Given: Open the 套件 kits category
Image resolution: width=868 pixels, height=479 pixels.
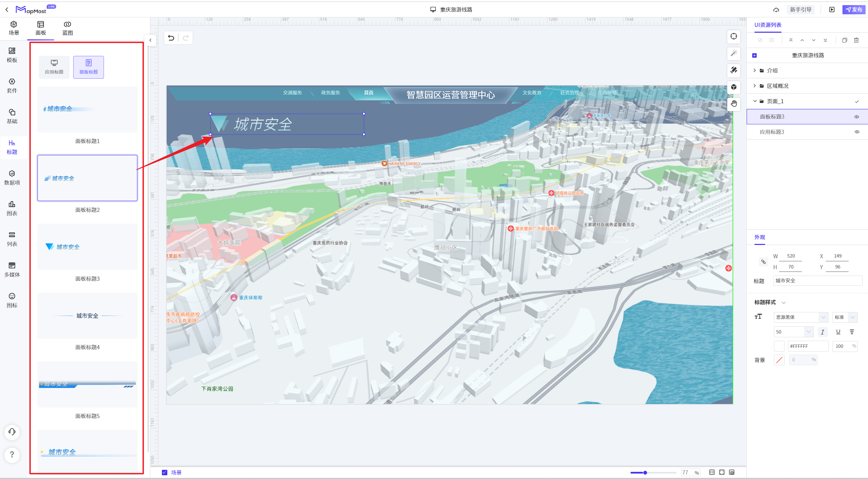Looking at the screenshot, I should coord(12,86).
